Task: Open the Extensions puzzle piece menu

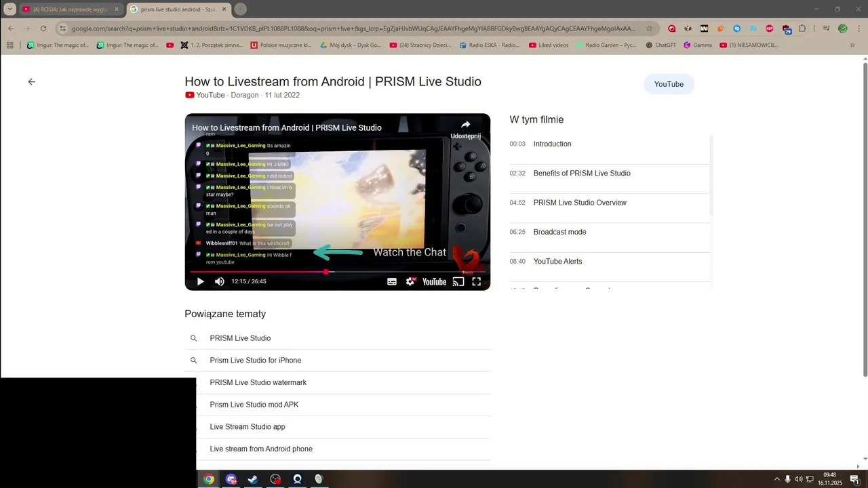Action: 803,28
